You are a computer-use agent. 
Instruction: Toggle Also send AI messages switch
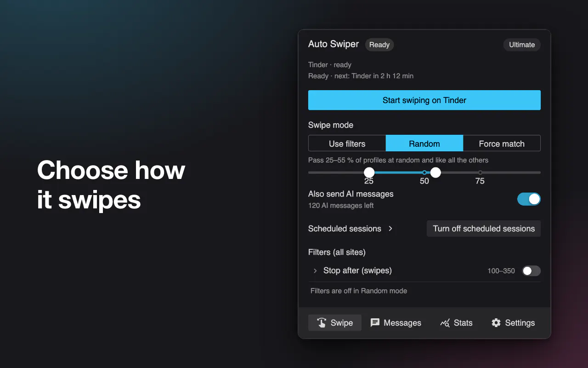point(529,199)
